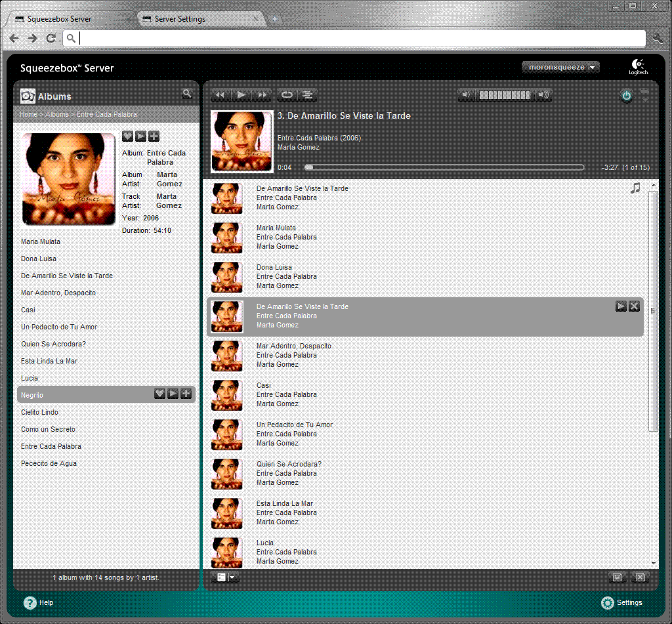This screenshot has height=624, width=672.
Task: Decrease volume with speaker icon
Action: click(x=466, y=95)
